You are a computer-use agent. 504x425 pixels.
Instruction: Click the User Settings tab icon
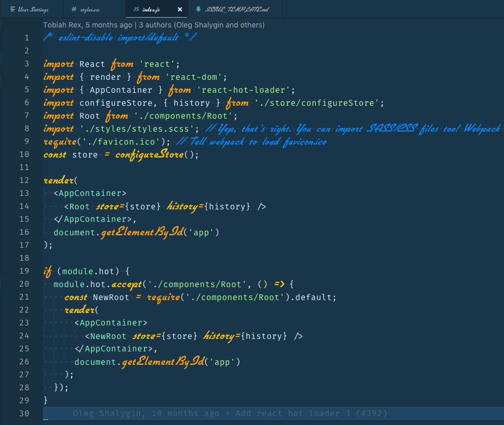12,9
